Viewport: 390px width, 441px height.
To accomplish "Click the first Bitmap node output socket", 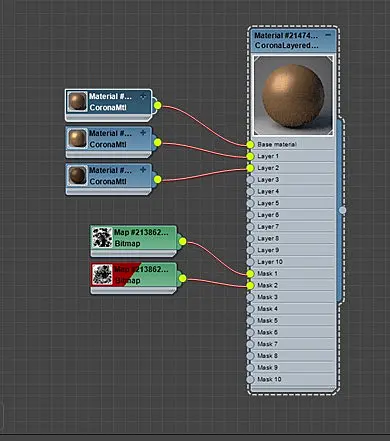I will point(182,241).
